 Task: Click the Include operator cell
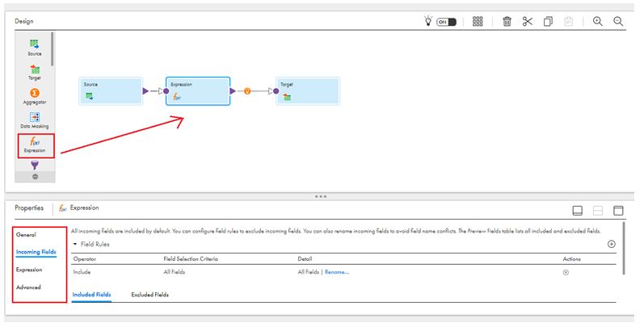tap(82, 271)
